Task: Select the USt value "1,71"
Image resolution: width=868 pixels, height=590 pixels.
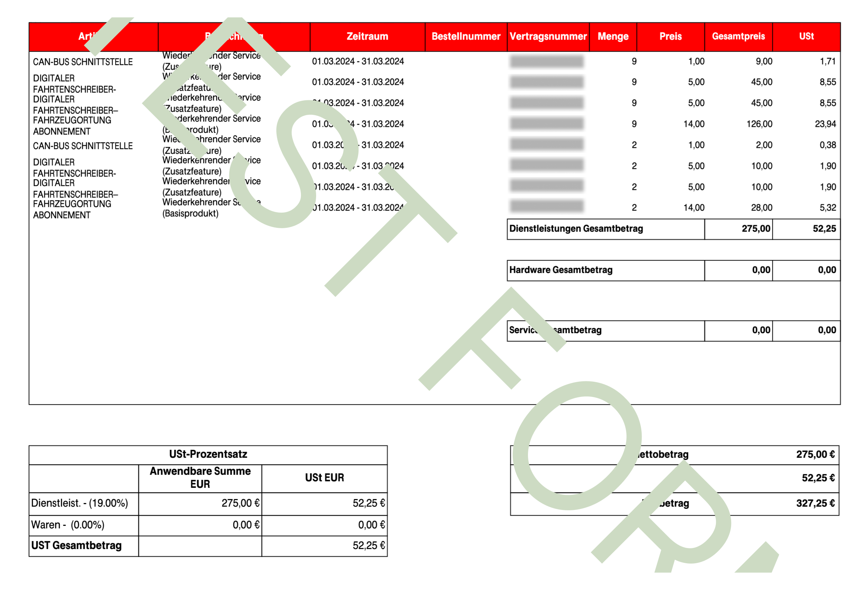Action: pos(827,61)
